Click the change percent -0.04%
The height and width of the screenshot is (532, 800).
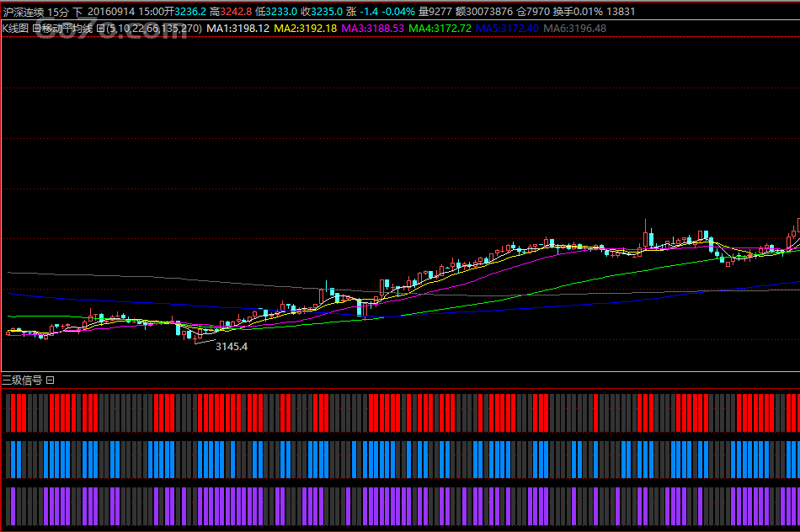[398, 11]
